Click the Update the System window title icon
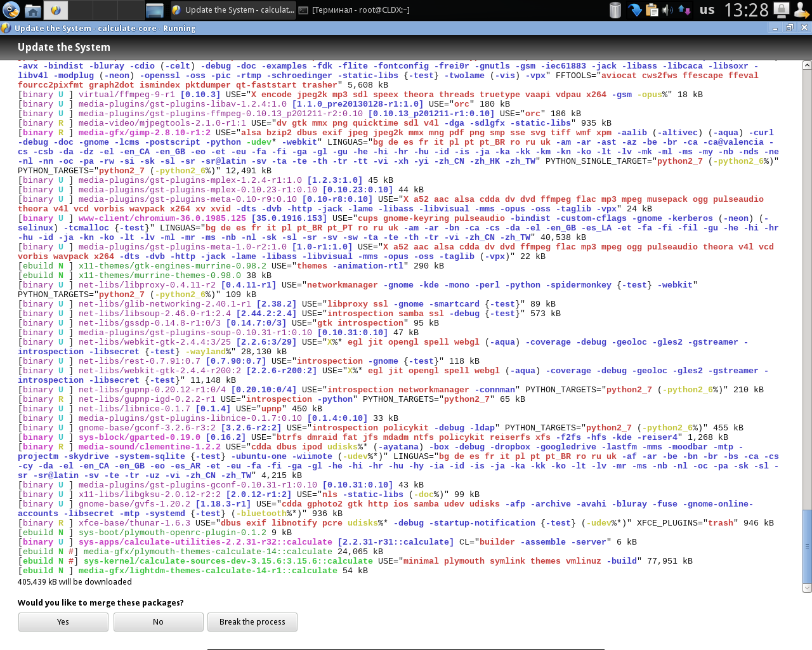The image size is (812, 650). [x=6, y=28]
